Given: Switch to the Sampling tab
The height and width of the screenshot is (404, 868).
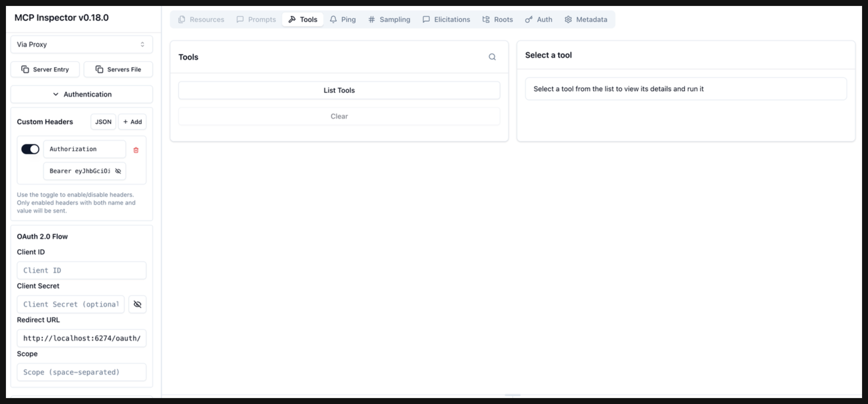Looking at the screenshot, I should tap(389, 20).
